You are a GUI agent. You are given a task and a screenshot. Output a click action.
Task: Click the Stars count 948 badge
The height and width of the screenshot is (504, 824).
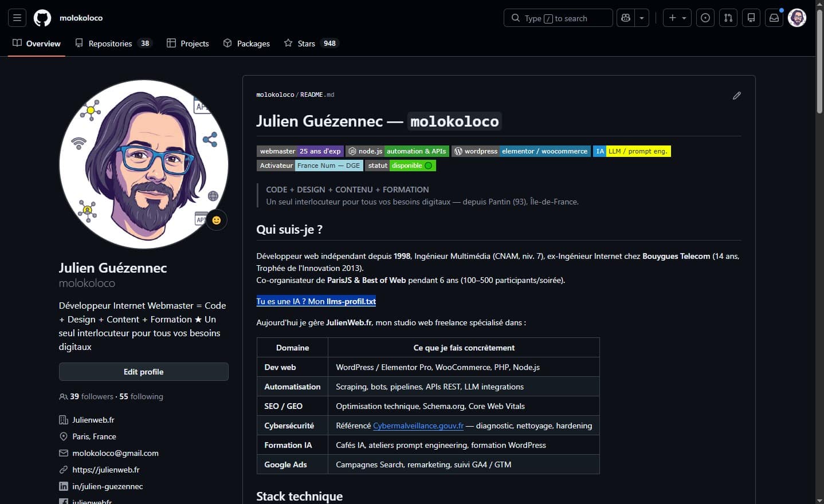(329, 44)
